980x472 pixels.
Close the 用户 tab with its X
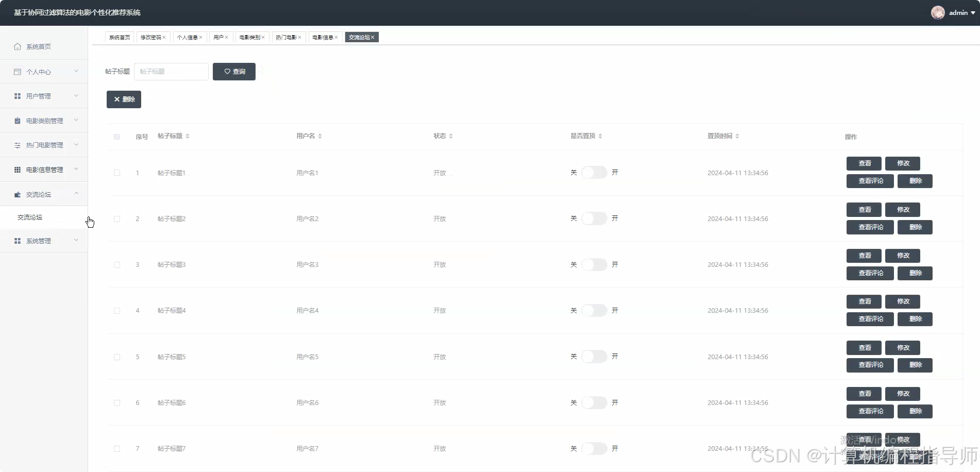click(x=227, y=37)
